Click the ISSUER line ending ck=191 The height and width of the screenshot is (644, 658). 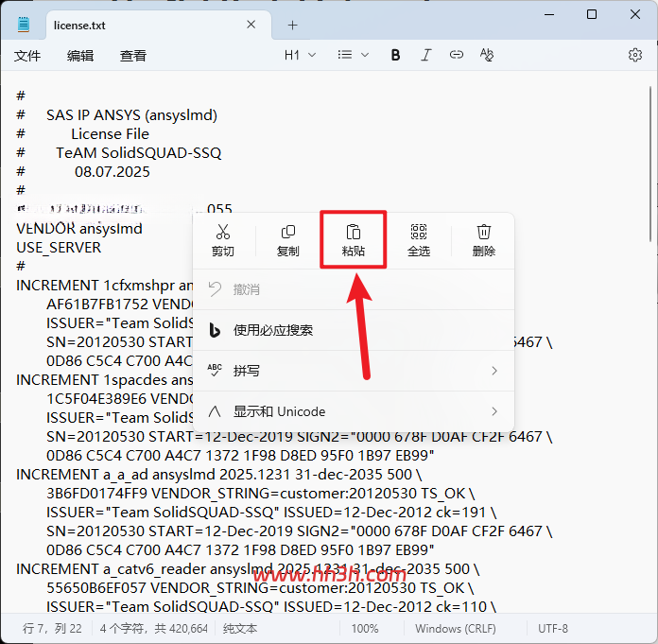click(271, 513)
